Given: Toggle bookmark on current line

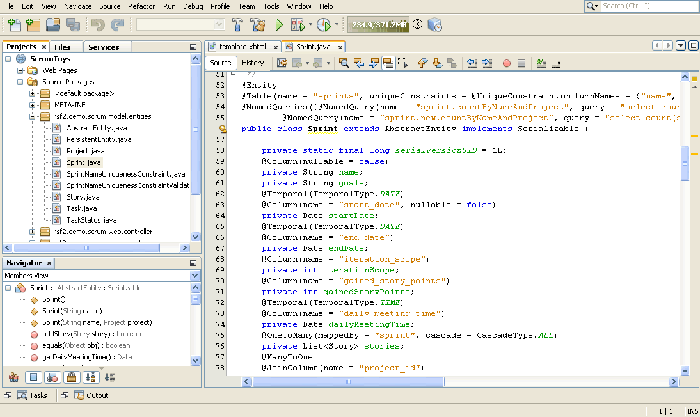Looking at the screenshot, I should click(452, 63).
